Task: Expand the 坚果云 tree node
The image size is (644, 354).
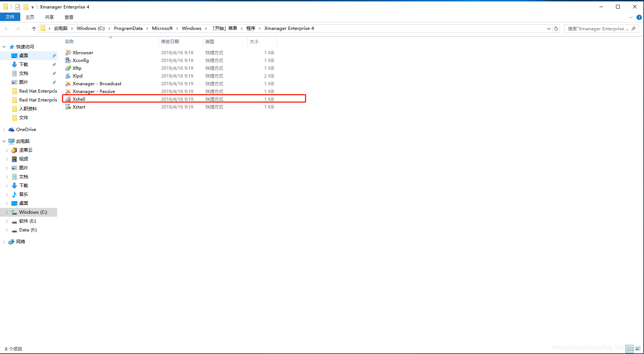Action: [x=7, y=150]
